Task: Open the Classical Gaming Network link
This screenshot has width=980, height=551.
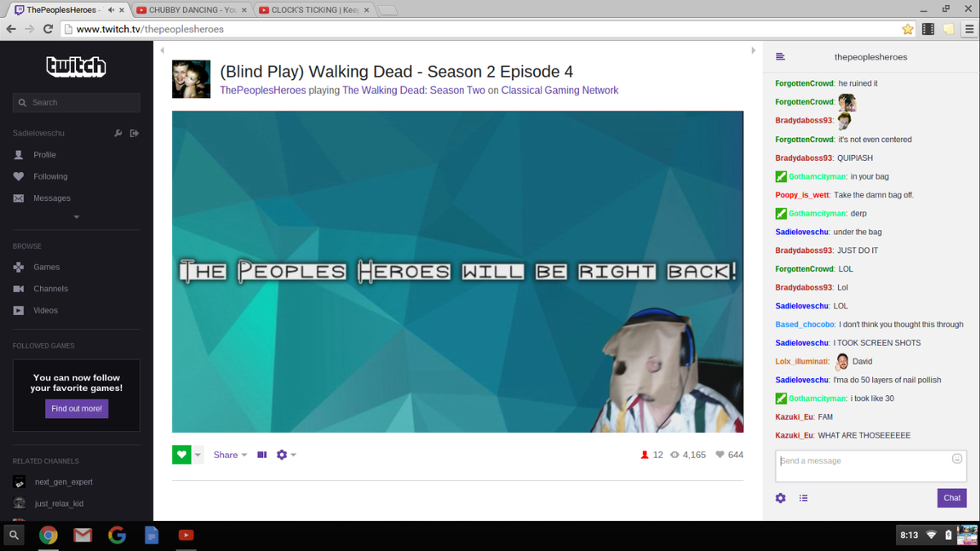Action: [x=559, y=91]
